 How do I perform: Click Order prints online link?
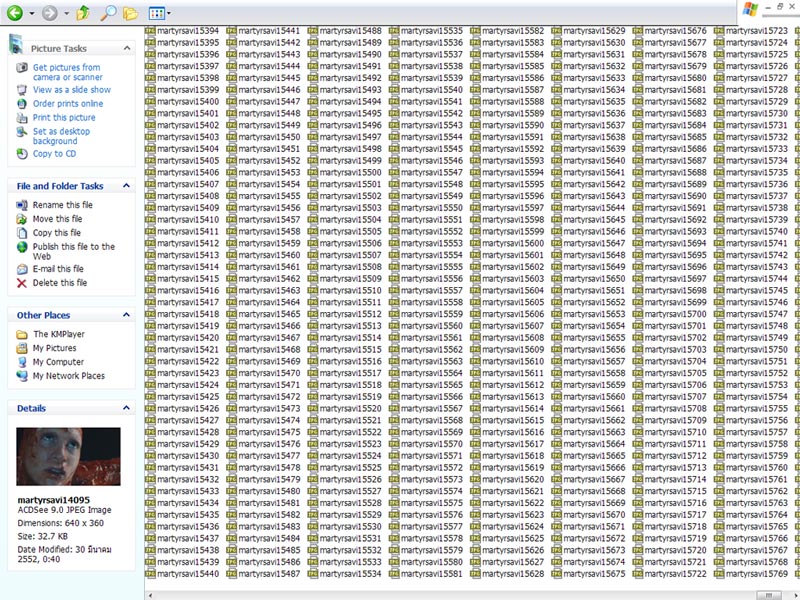[x=68, y=103]
